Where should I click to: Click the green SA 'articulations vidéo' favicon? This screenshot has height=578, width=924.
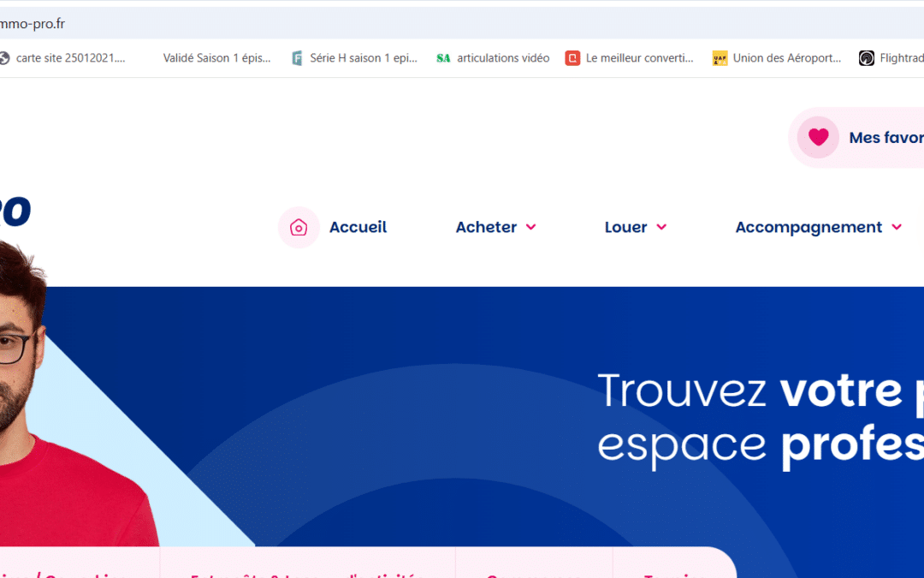pos(443,58)
